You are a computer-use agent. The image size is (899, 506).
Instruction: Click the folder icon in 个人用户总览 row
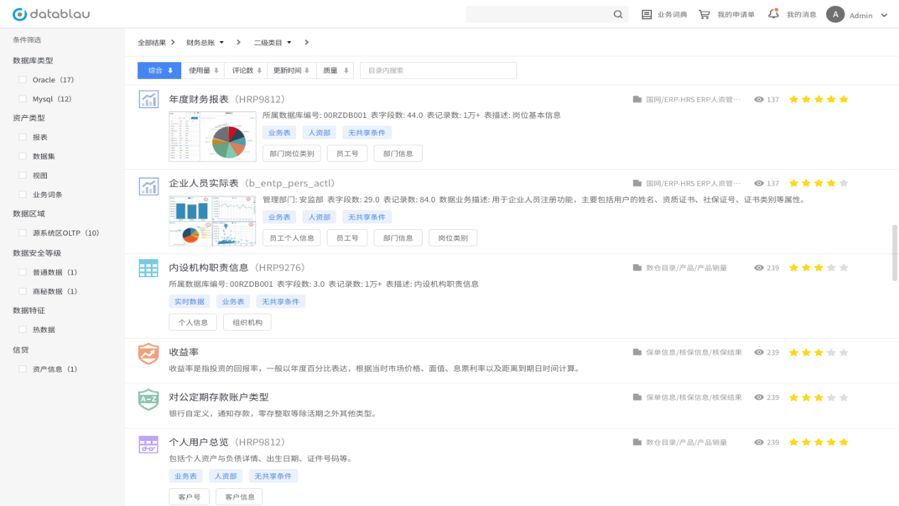(637, 442)
